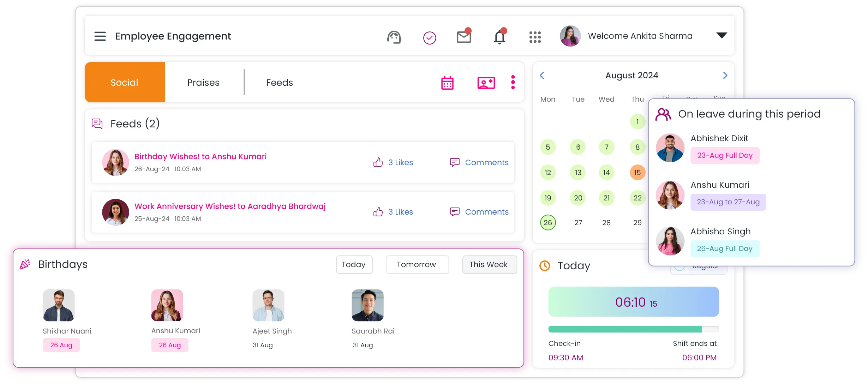The height and width of the screenshot is (384, 868).
Task: Switch to the Praises tab
Action: click(203, 83)
